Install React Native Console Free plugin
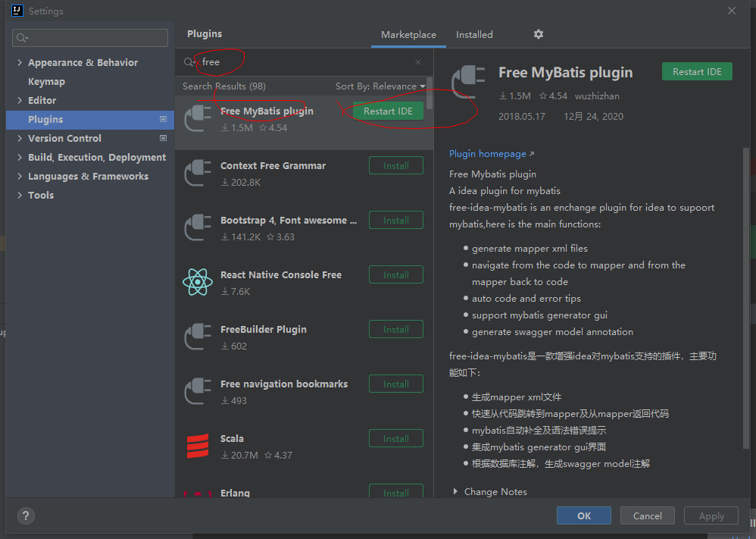 pos(396,274)
